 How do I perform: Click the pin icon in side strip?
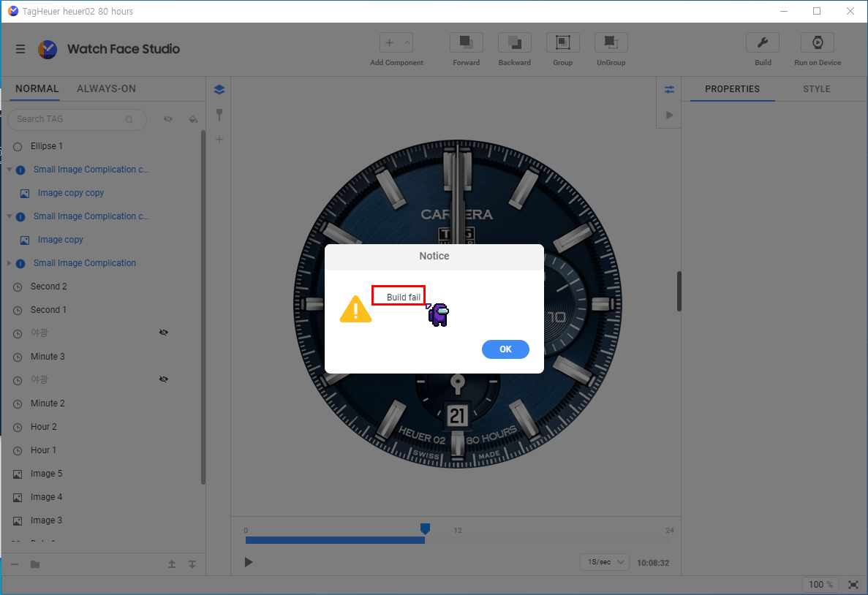[x=219, y=115]
